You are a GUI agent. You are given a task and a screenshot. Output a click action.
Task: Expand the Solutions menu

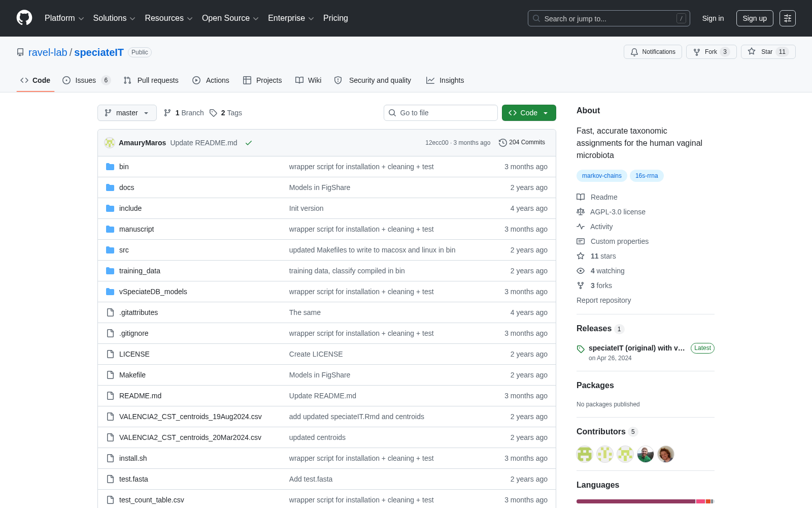114,18
